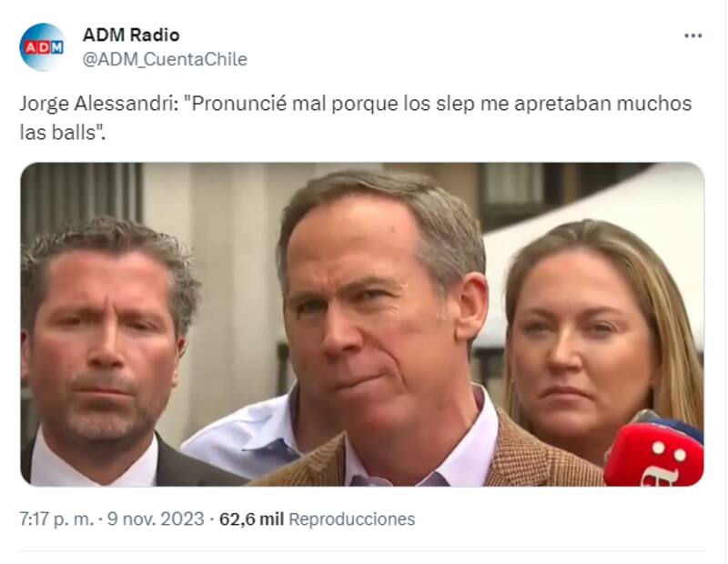This screenshot has height=564, width=728.
Task: Click the word "apretaban" in the tweet text
Action: point(562,104)
